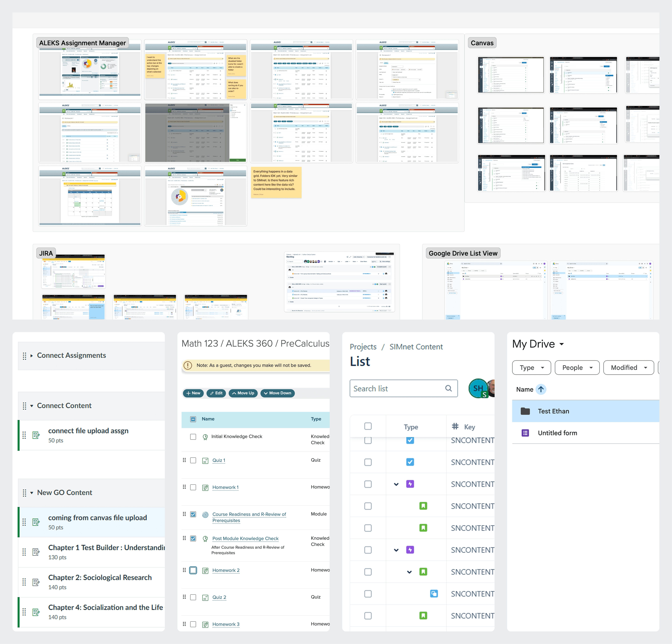This screenshot has width=672, height=644.
Task: Expand the Connect Assignments section
Action: point(31,356)
